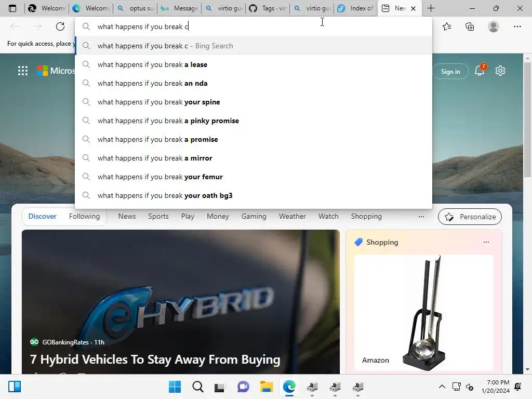
Task: Click the Shopping card options ellipsis
Action: (x=486, y=242)
